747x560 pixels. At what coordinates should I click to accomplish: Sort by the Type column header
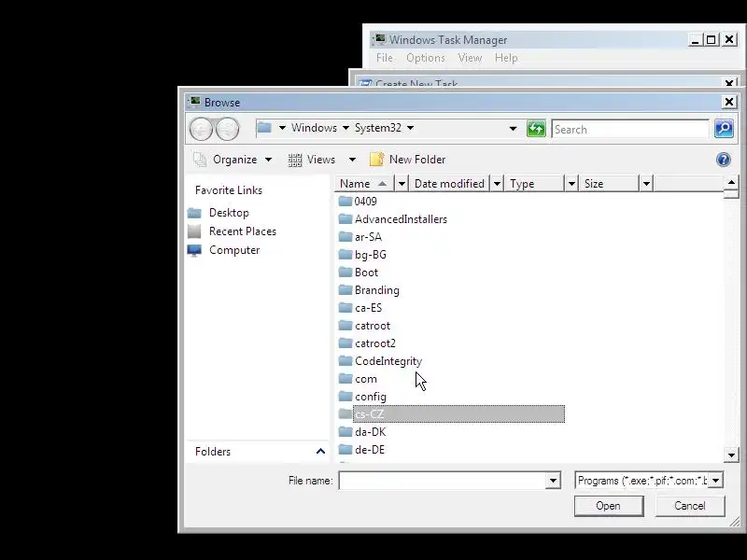pyautogui.click(x=534, y=183)
